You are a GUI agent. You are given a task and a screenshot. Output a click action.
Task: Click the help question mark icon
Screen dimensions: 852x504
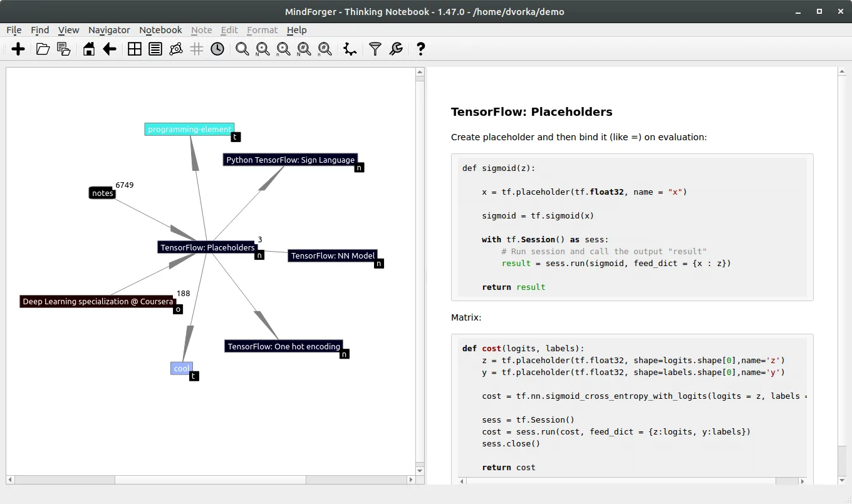pos(420,49)
